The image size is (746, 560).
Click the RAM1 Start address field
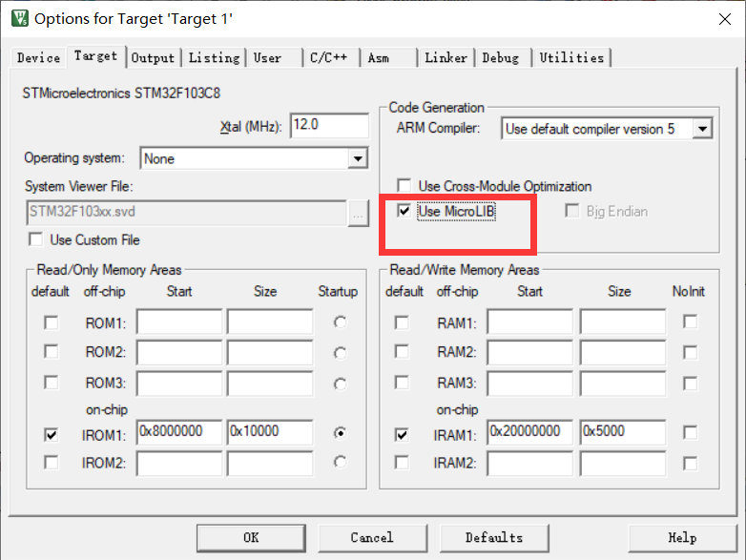pyautogui.click(x=530, y=321)
